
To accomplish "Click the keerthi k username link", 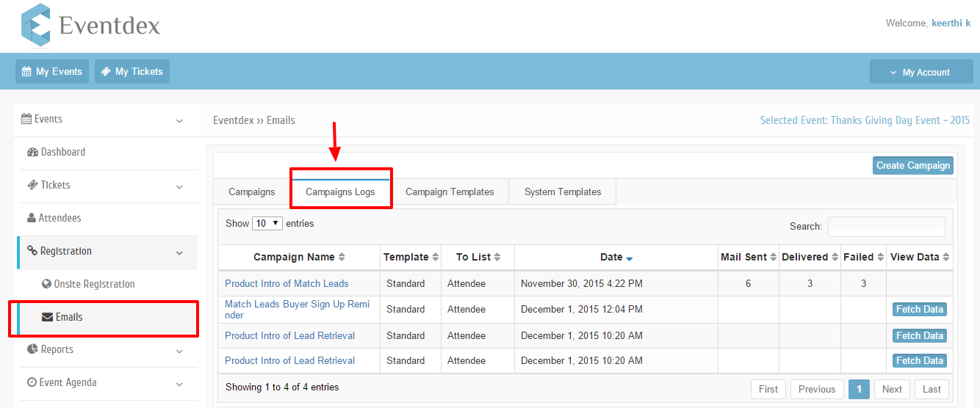I will pos(951,23).
